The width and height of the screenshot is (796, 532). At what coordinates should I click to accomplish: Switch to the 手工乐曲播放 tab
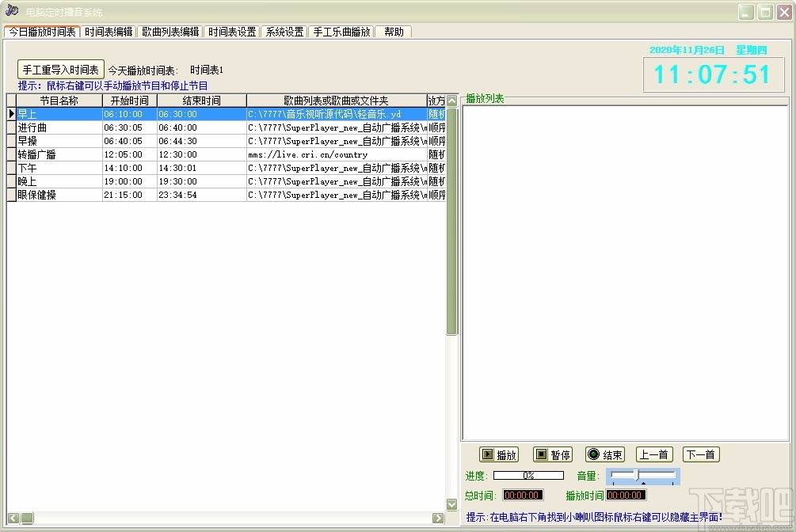[x=341, y=32]
